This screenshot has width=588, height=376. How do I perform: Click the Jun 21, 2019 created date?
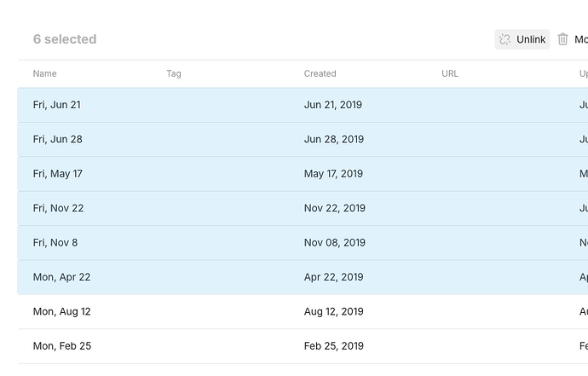(x=332, y=105)
